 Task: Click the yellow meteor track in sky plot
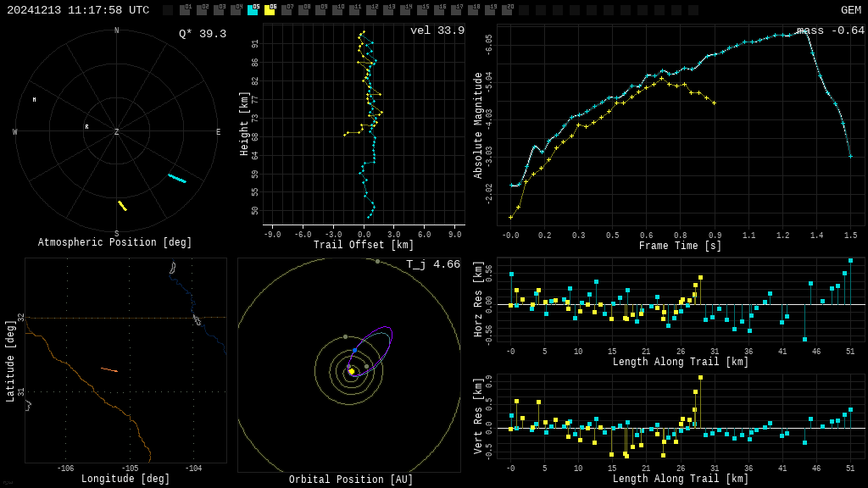point(122,205)
